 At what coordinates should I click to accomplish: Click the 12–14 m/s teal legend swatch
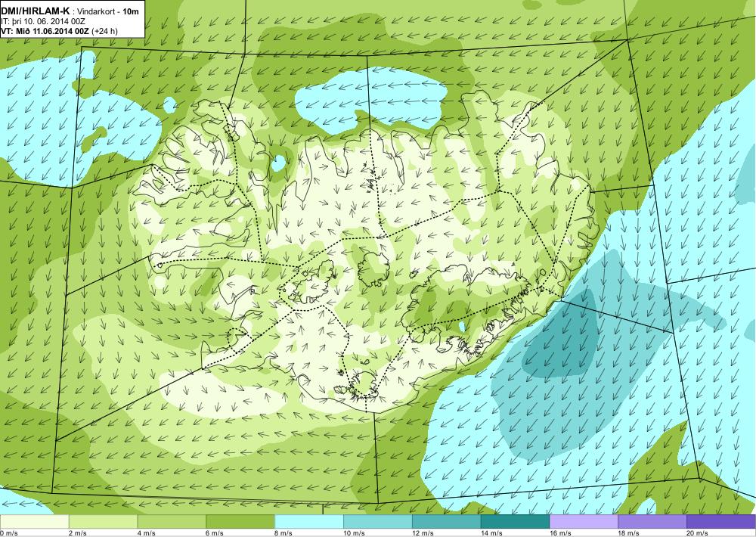coord(447,522)
